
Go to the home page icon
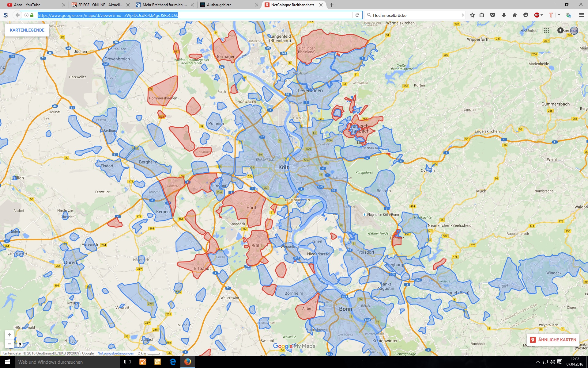[515, 15]
